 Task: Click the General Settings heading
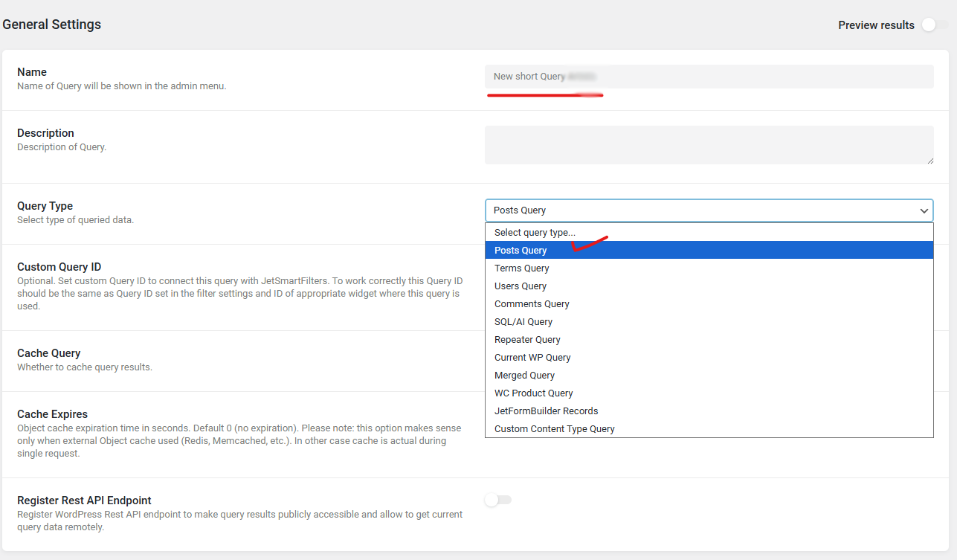(52, 25)
